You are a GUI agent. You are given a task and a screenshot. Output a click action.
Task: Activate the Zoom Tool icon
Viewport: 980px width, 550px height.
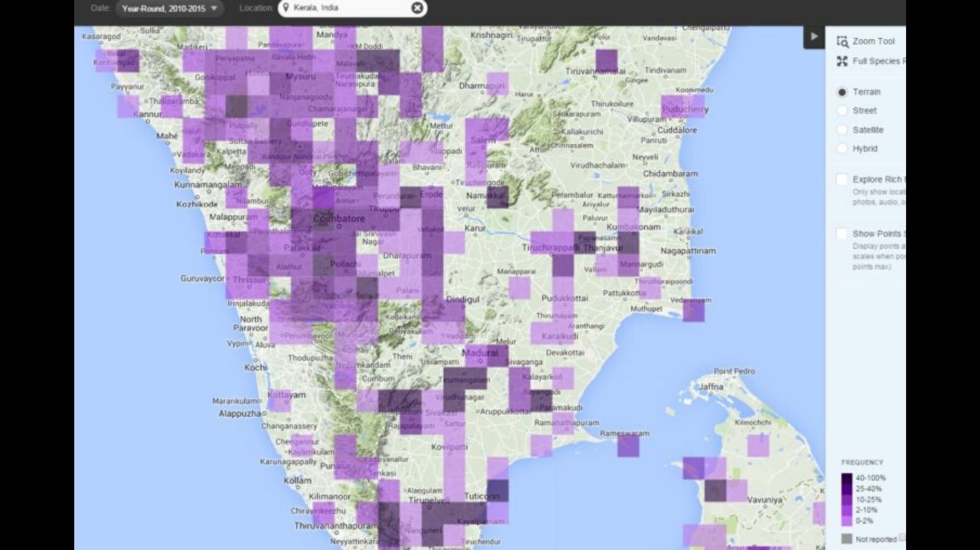pyautogui.click(x=842, y=41)
